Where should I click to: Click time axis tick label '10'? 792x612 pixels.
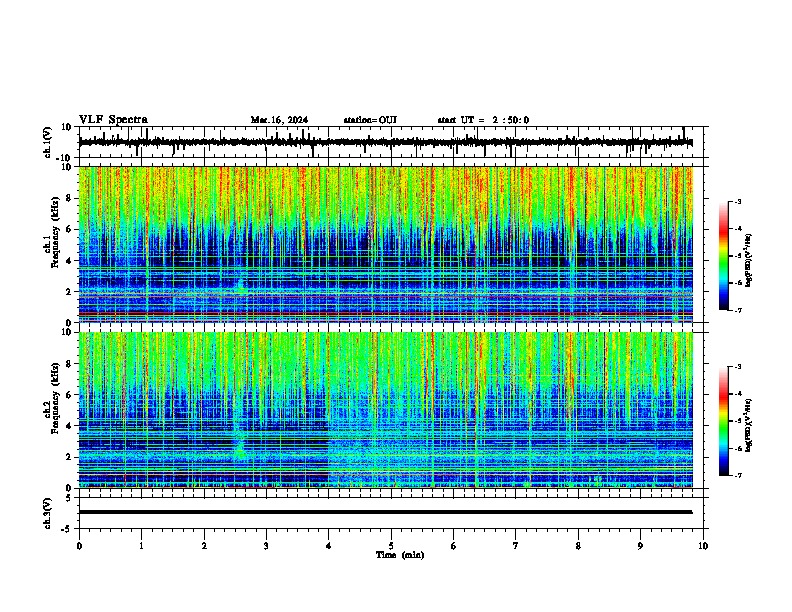coord(703,546)
